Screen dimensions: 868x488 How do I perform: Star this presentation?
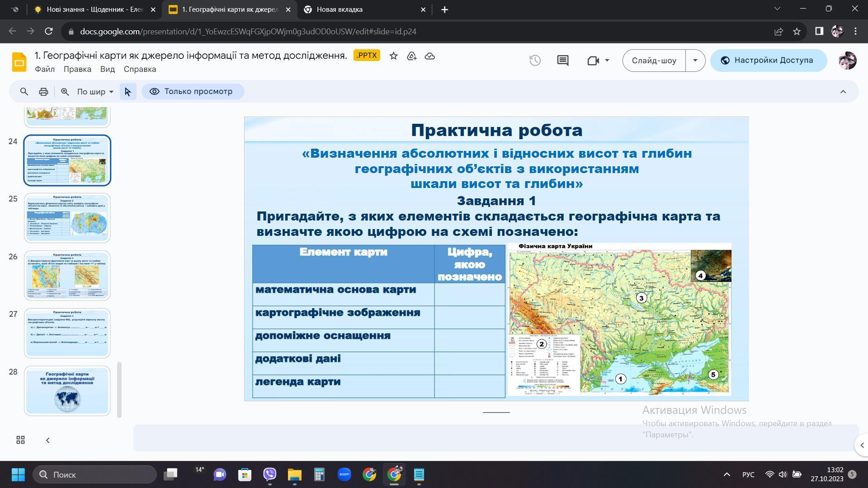[393, 56]
